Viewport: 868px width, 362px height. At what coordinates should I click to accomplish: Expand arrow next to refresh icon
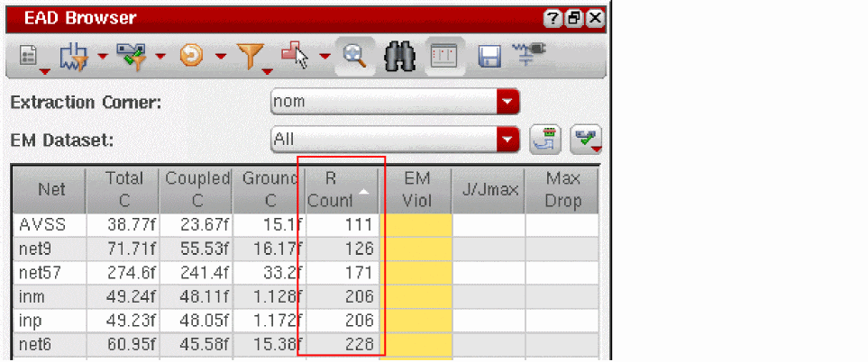(x=220, y=55)
